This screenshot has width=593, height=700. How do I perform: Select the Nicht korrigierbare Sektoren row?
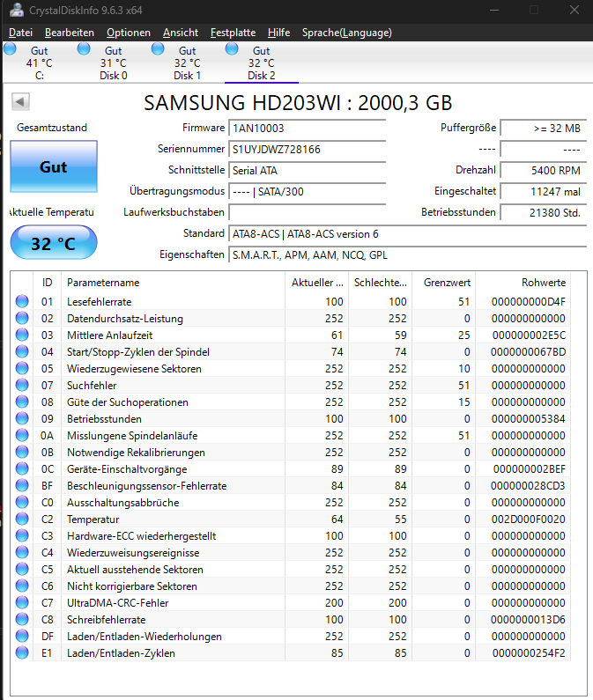pos(291,586)
